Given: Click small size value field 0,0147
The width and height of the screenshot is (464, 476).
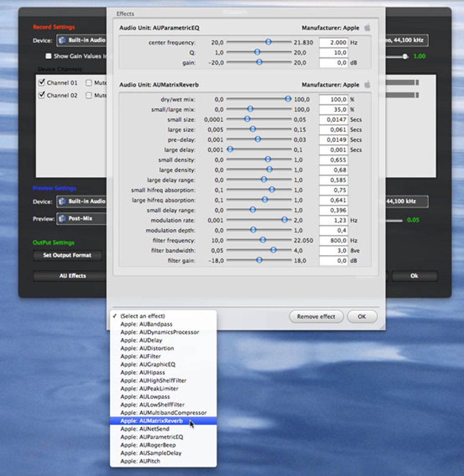Looking at the screenshot, I should (x=333, y=119).
